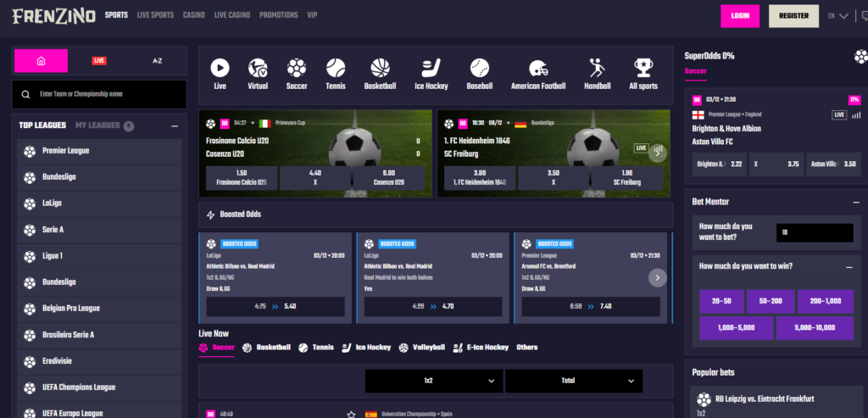Go to Live Sports in top menu
This screenshot has height=418, width=868.
pyautogui.click(x=155, y=15)
